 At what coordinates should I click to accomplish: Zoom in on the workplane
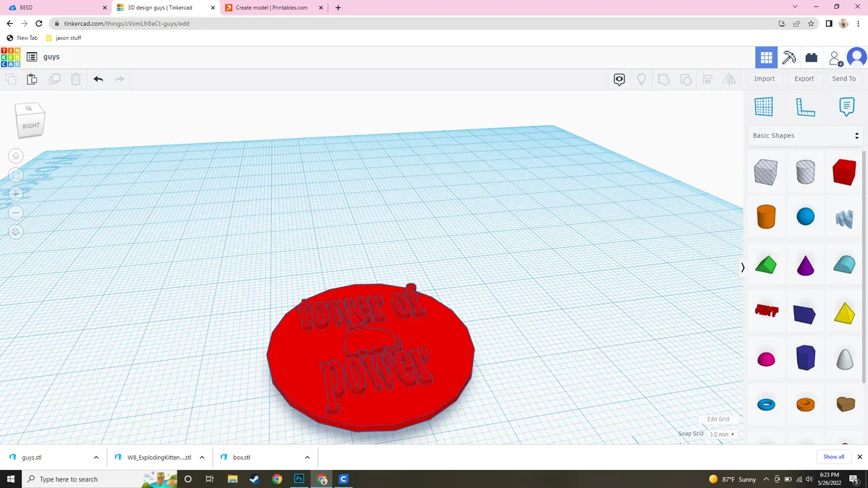point(16,194)
